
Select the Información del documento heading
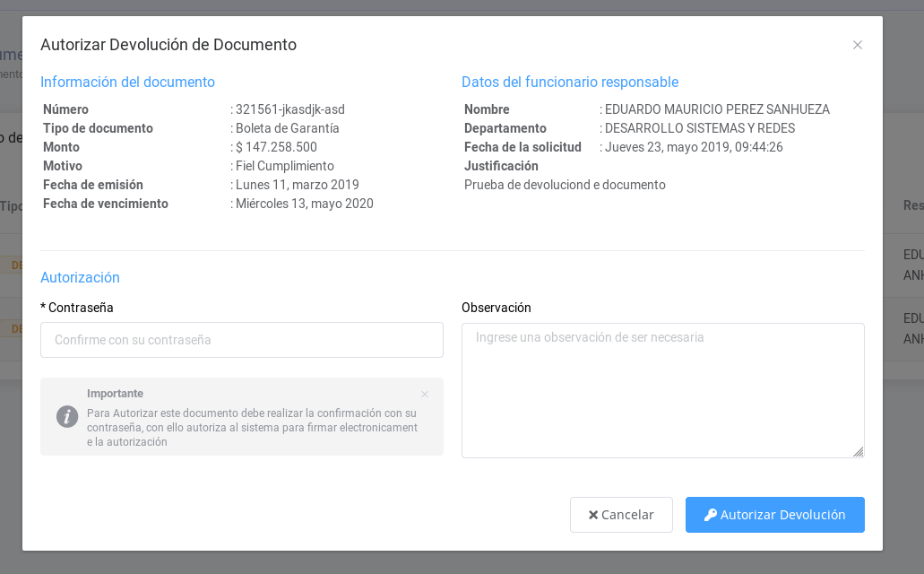[x=127, y=82]
